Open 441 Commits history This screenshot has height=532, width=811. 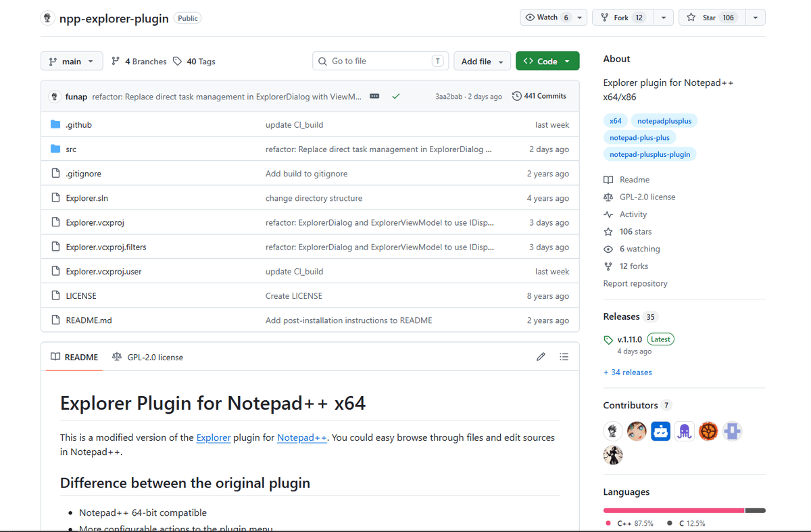(x=539, y=96)
